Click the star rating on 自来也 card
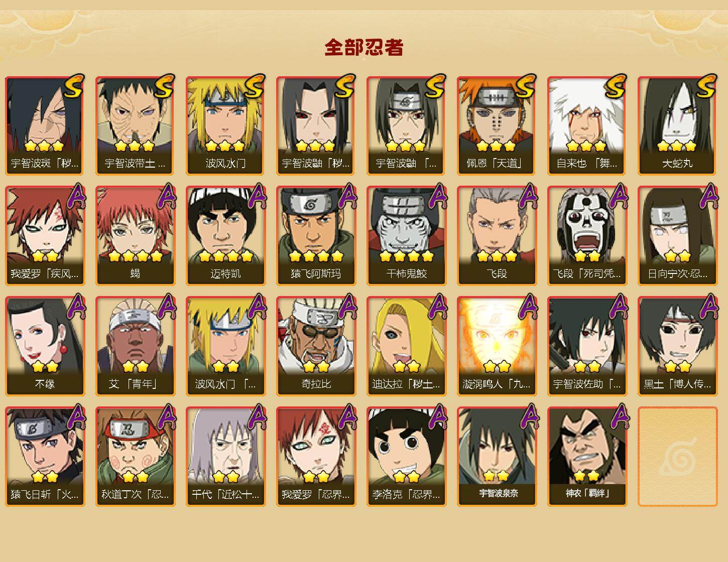 pyautogui.click(x=586, y=146)
